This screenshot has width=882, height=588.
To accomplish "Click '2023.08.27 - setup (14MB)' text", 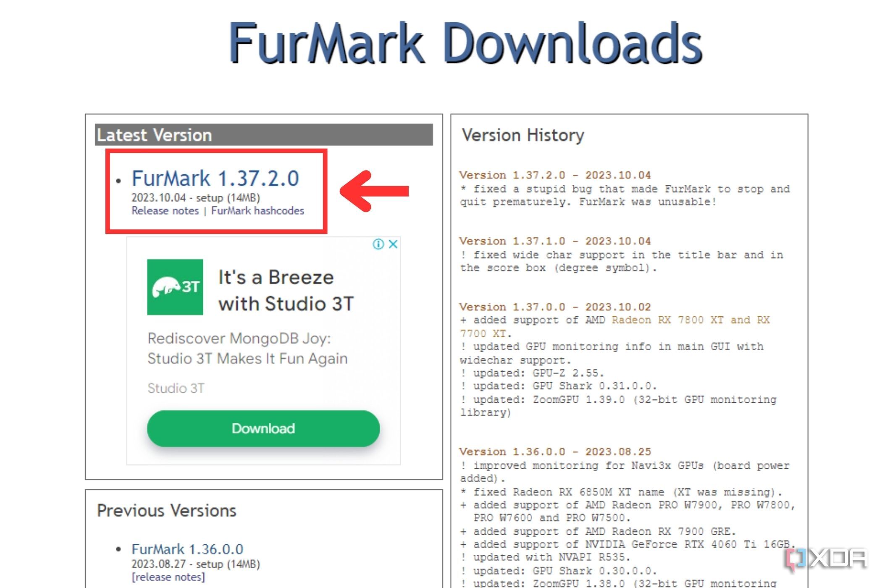I will [x=196, y=564].
